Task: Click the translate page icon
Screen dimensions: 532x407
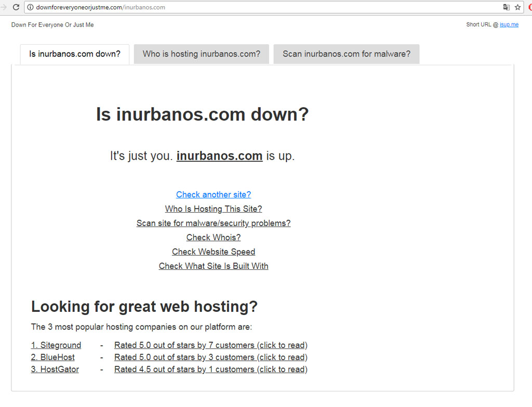Action: click(506, 7)
